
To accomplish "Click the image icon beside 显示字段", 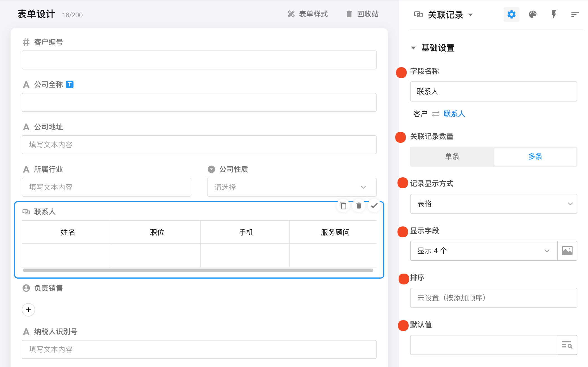I will [567, 251].
